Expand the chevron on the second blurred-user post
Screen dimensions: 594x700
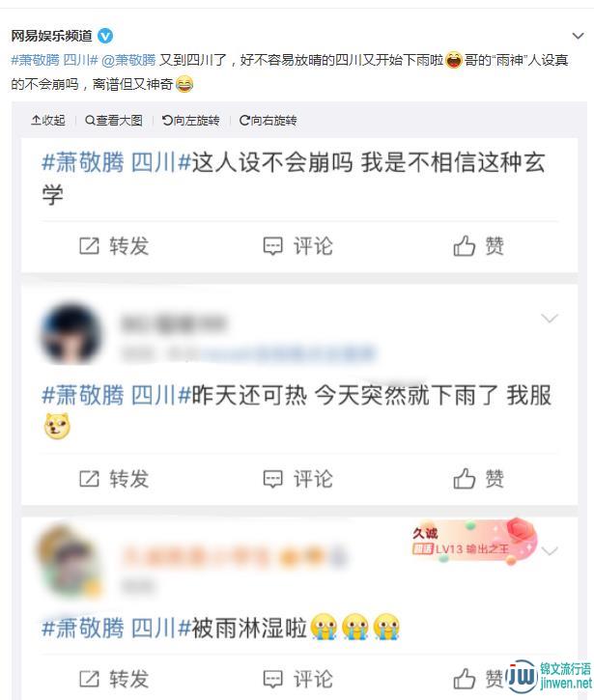click(x=550, y=319)
